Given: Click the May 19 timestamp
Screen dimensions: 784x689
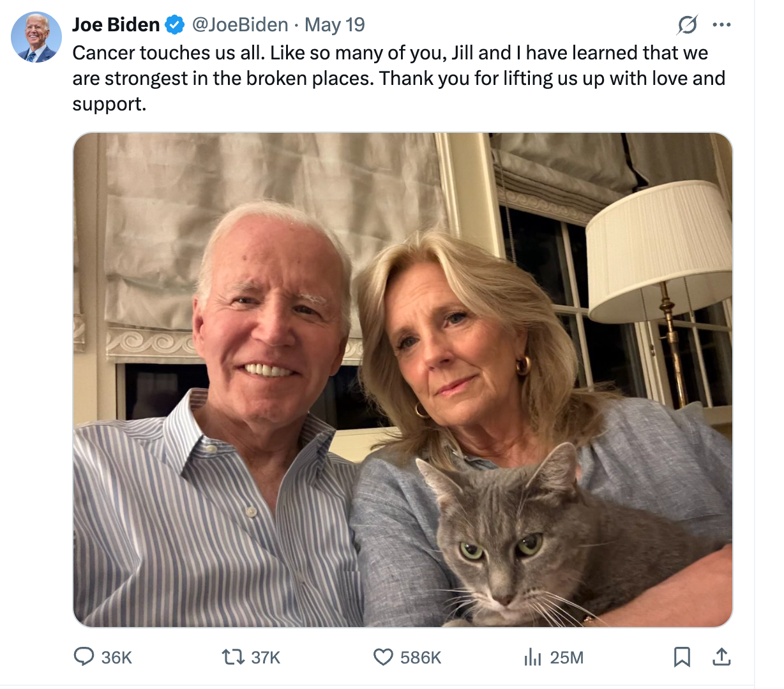Looking at the screenshot, I should pos(335,25).
